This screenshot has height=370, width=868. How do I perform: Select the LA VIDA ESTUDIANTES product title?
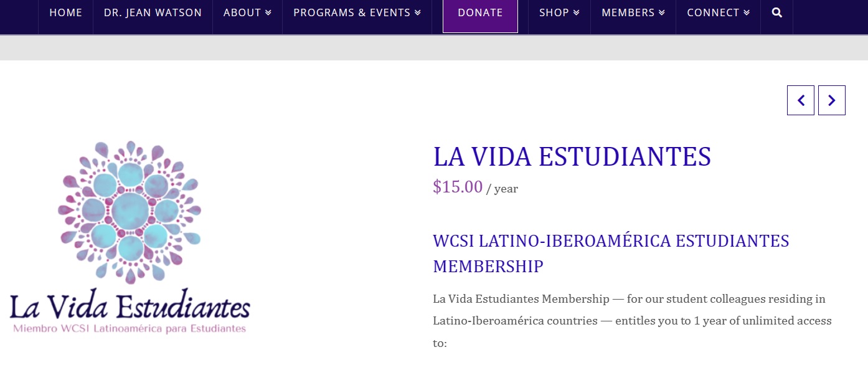[x=572, y=156]
